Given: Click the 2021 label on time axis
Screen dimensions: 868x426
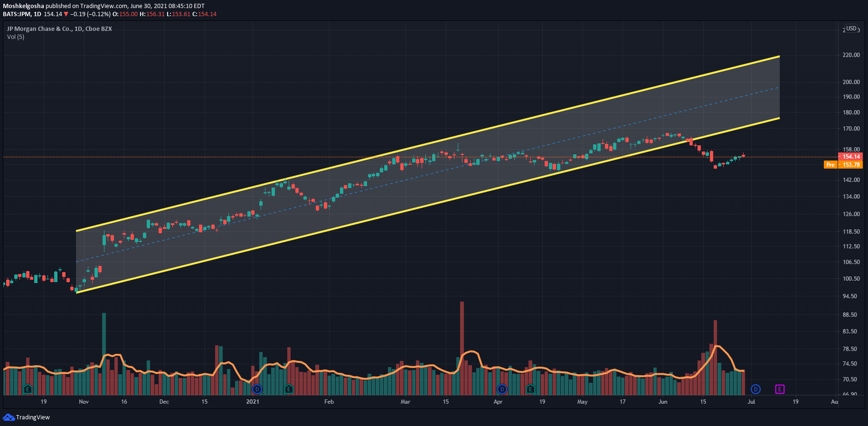Looking at the screenshot, I should (253, 402).
